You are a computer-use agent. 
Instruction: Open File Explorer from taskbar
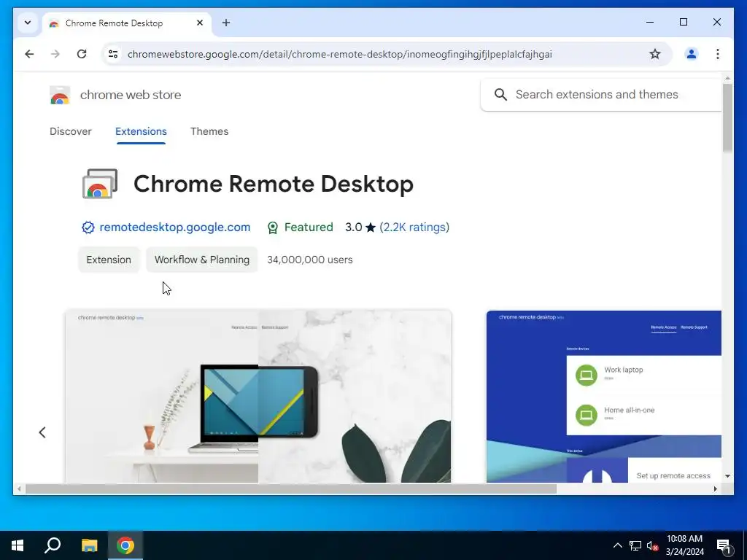click(x=89, y=545)
